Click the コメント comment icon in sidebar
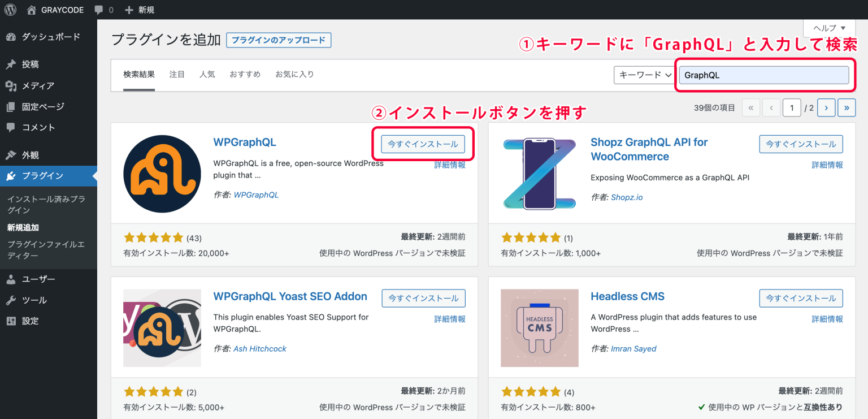 (x=11, y=127)
